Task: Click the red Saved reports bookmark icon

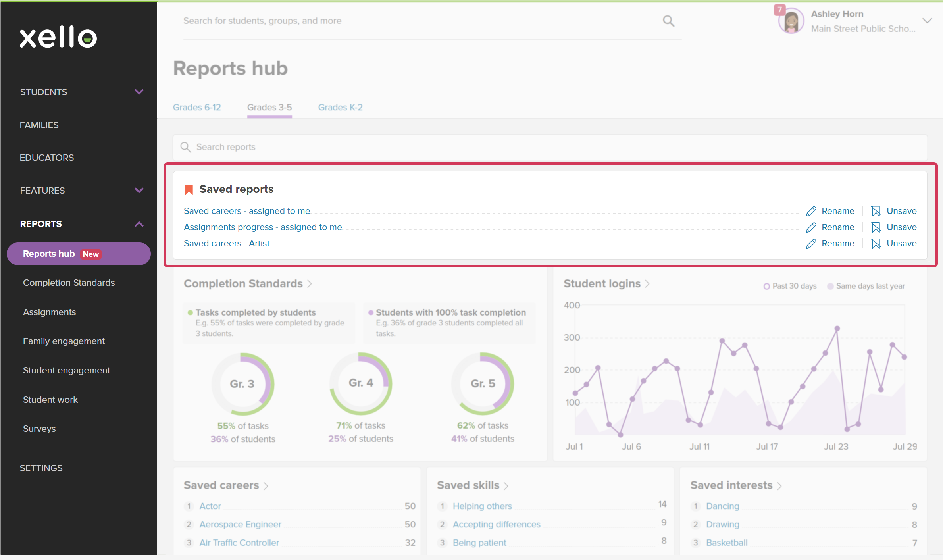Action: click(189, 190)
